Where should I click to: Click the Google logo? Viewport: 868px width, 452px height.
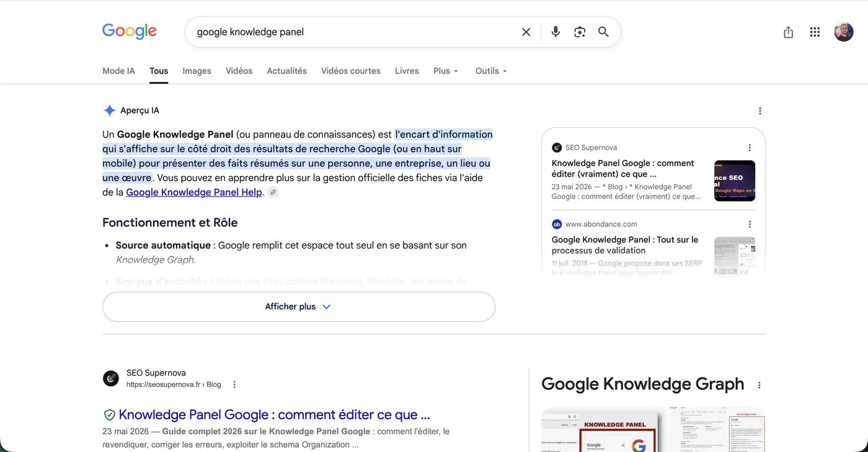coord(130,32)
